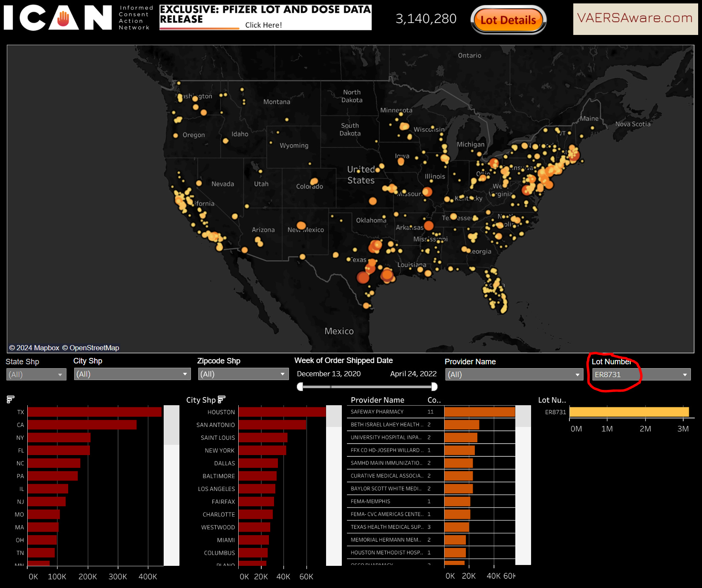Click the ER8731 lot number bar
This screenshot has height=588, width=702.
[x=629, y=412]
